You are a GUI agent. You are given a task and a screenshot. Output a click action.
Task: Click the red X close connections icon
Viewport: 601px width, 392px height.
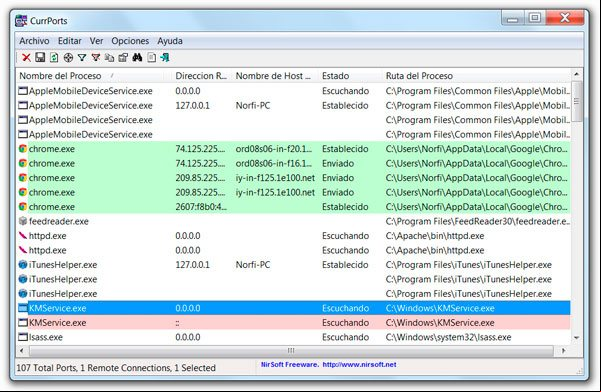click(x=26, y=57)
